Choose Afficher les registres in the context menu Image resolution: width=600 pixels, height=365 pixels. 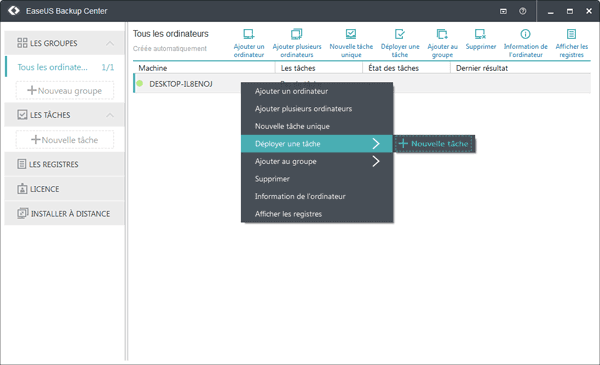point(317,214)
